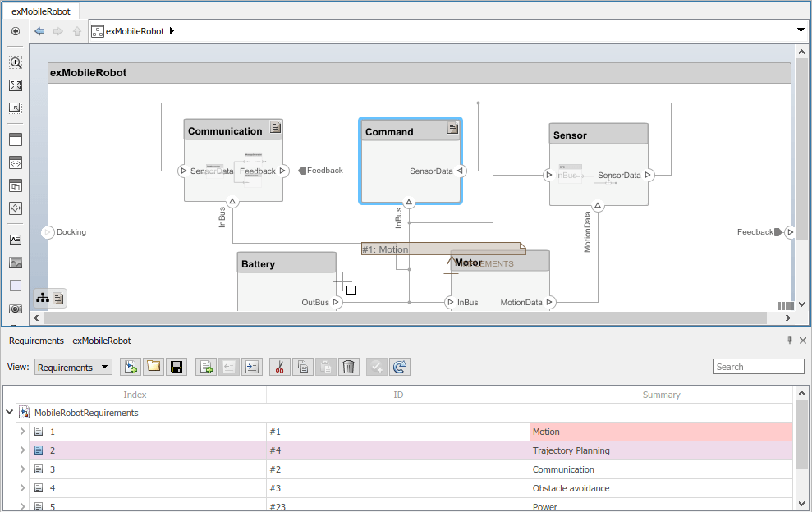Toggle the requirements description view icon

pos(57,298)
